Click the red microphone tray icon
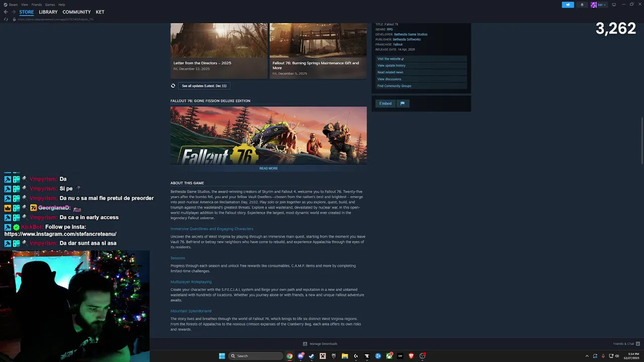The height and width of the screenshot is (362, 644). pyautogui.click(x=603, y=356)
